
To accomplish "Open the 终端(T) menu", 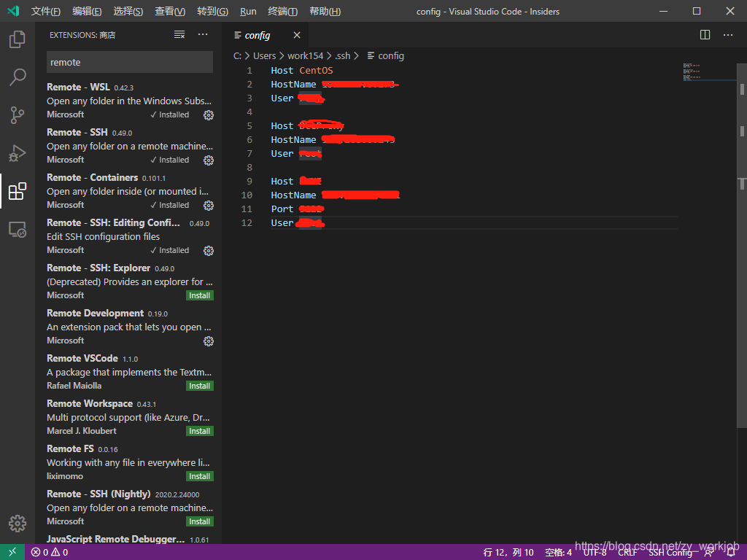I will pyautogui.click(x=282, y=12).
